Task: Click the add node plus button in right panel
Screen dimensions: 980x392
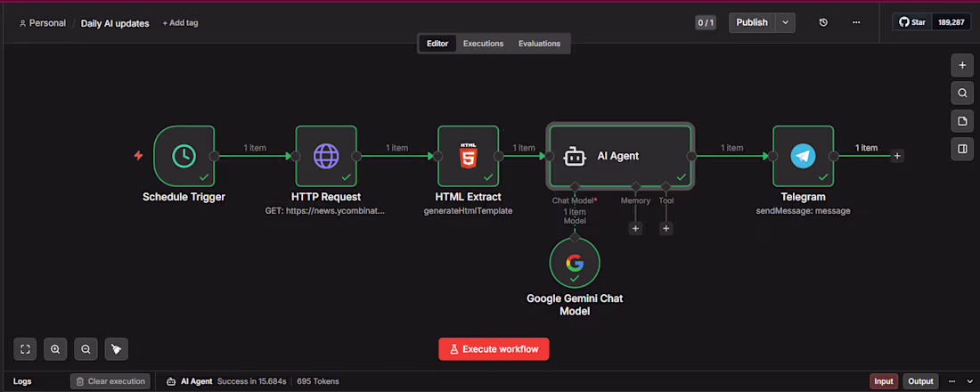Action: pos(962,65)
